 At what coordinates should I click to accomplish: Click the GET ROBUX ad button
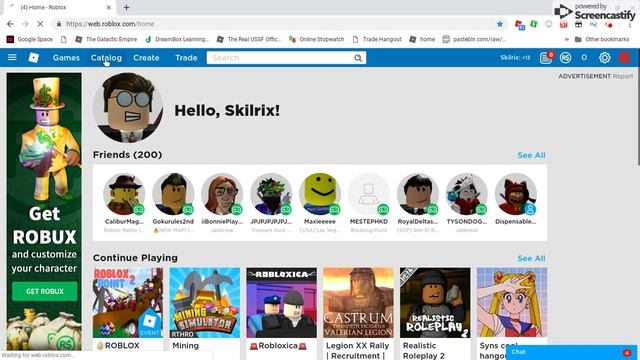tap(44, 291)
